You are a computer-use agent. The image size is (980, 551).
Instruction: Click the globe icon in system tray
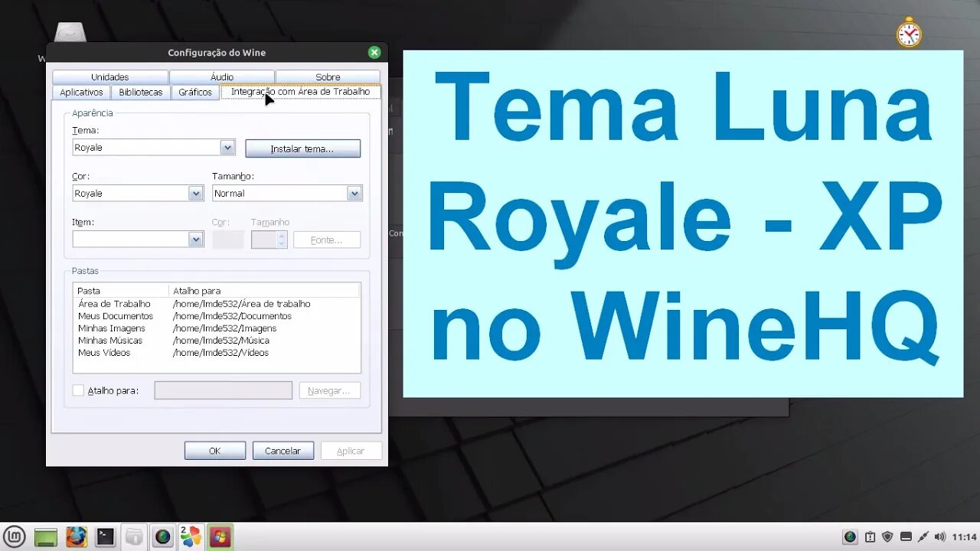click(850, 537)
